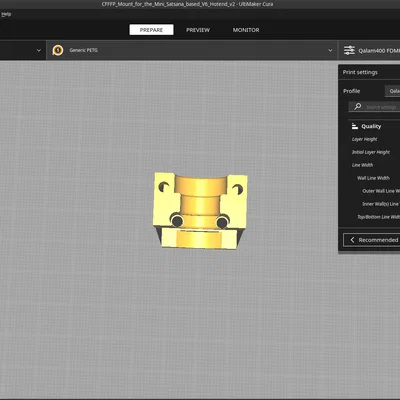Select the Line Width setting

pos(362,165)
